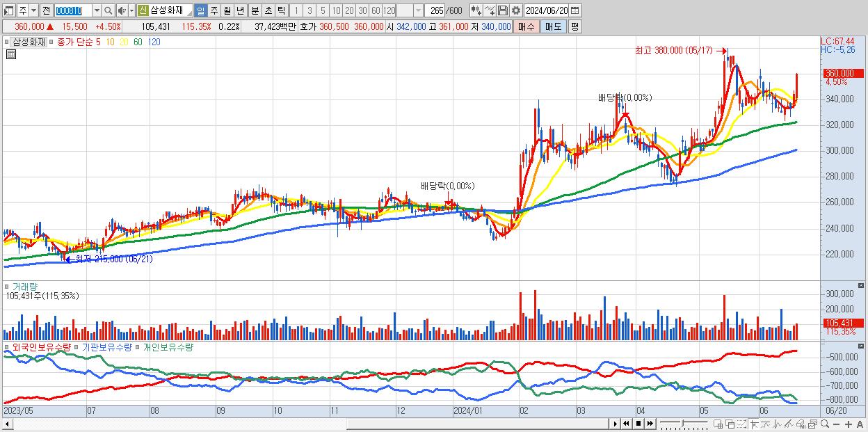Expand the speaker sound dropdown arrow

click(x=131, y=10)
